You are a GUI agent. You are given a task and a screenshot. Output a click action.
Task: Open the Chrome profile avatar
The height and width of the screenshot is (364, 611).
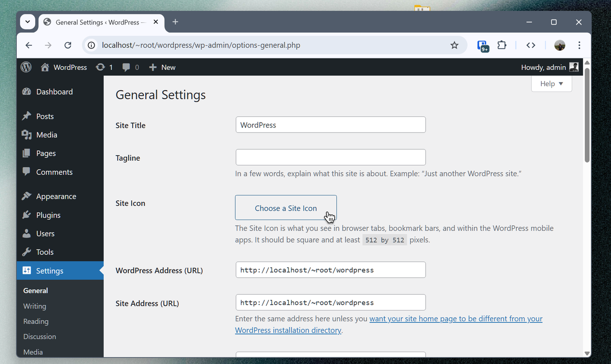coord(560,45)
